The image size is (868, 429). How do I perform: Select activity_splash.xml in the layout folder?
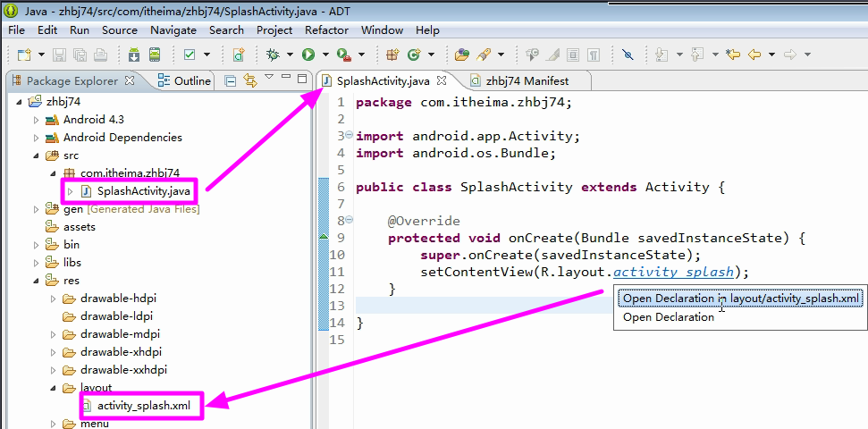pyautogui.click(x=143, y=406)
